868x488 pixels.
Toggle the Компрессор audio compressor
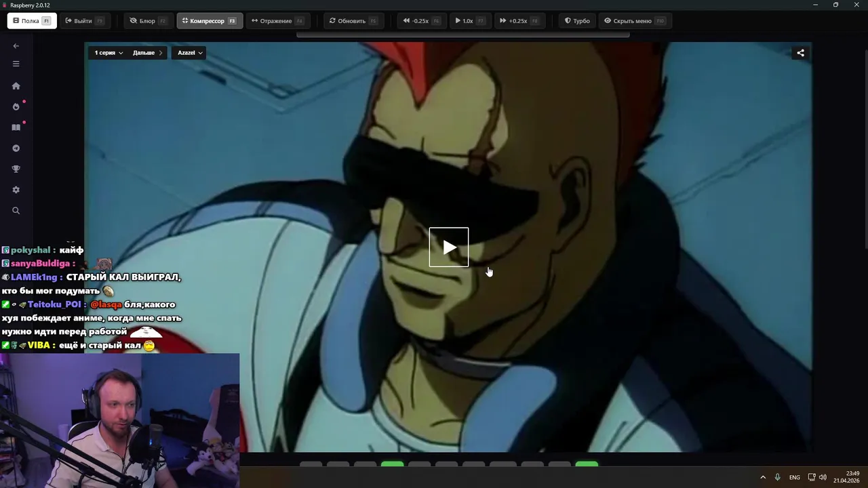coord(210,21)
